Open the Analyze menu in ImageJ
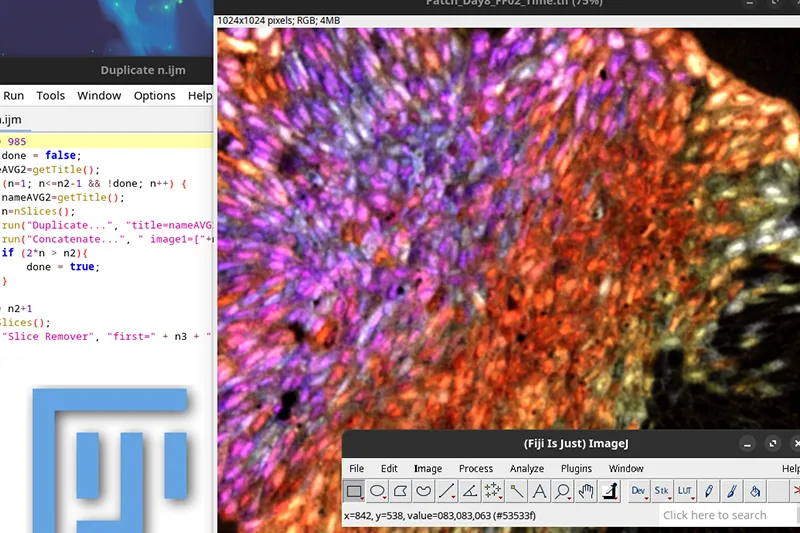 click(527, 468)
